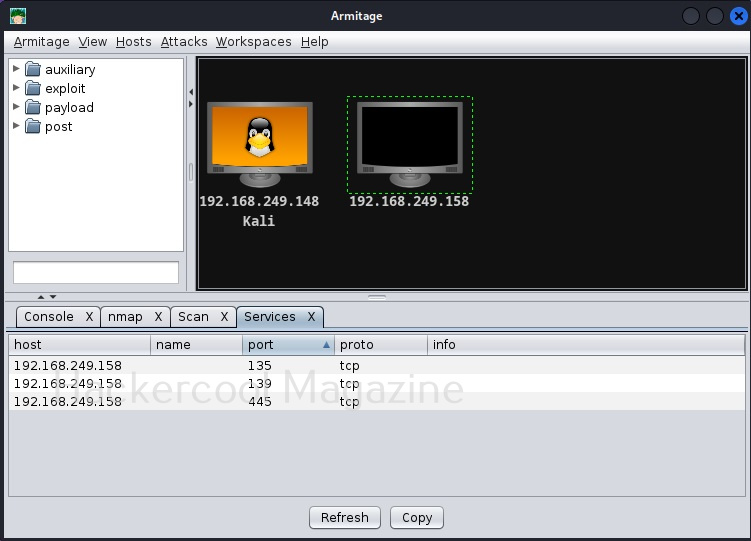
Task: Open the View menu
Action: click(x=93, y=42)
